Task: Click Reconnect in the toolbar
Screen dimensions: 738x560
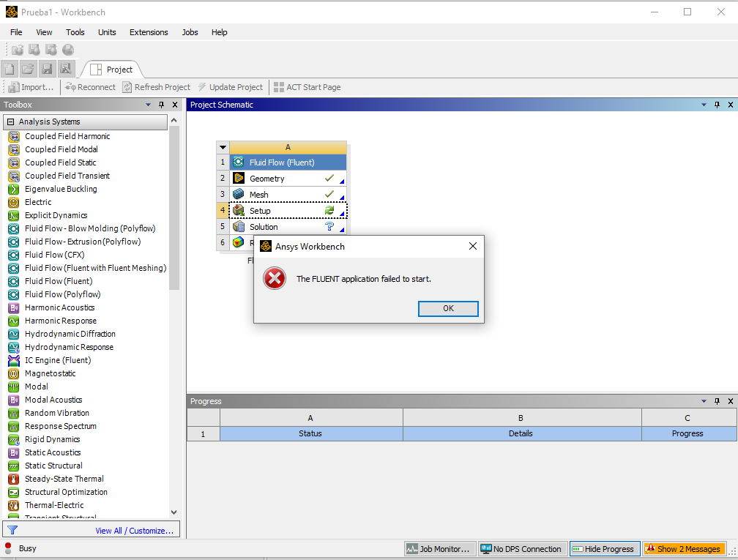Action: pyautogui.click(x=90, y=87)
